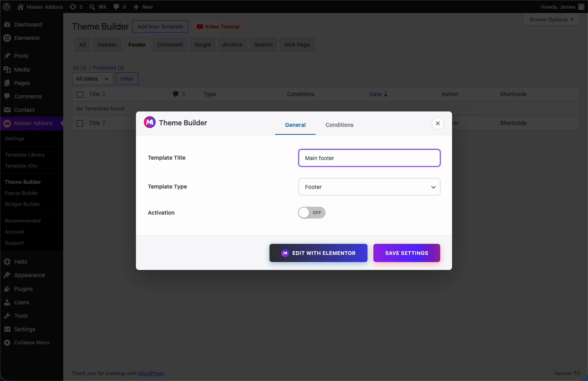Select the Footer template tab

coord(137,45)
